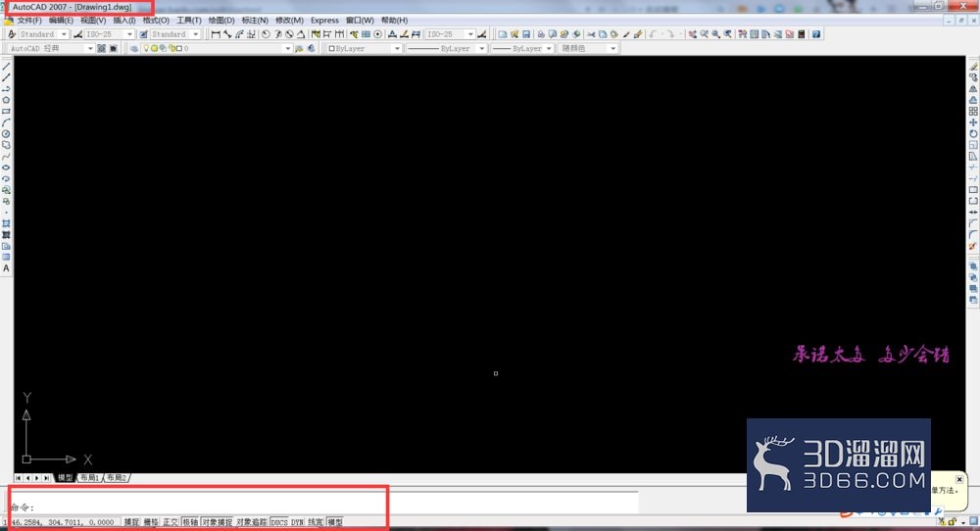Image resolution: width=980 pixels, height=531 pixels.
Task: Click the Cut (scissors) icon
Action: (x=591, y=34)
